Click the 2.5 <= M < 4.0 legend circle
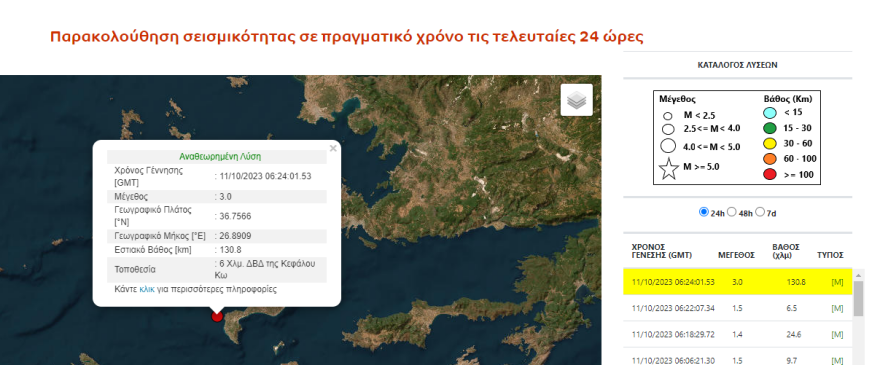Image resolution: width=880 pixels, height=365 pixels. point(668,129)
